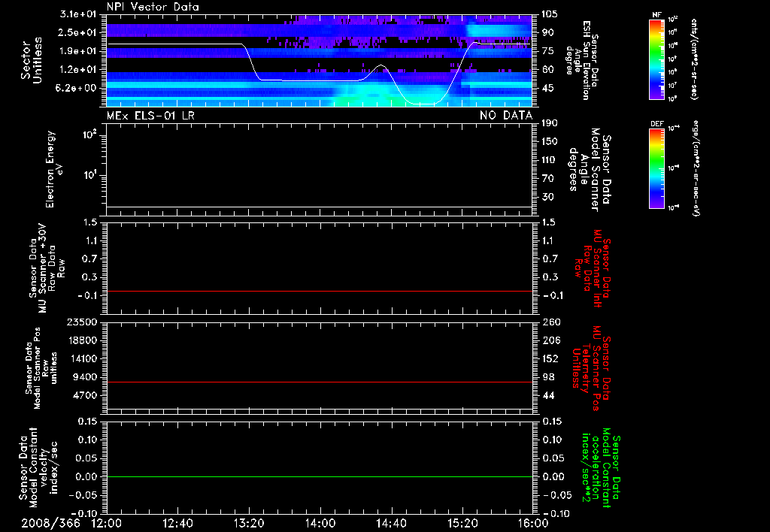
Task: Click the '260' telemetry position tick value
Action: point(550,322)
